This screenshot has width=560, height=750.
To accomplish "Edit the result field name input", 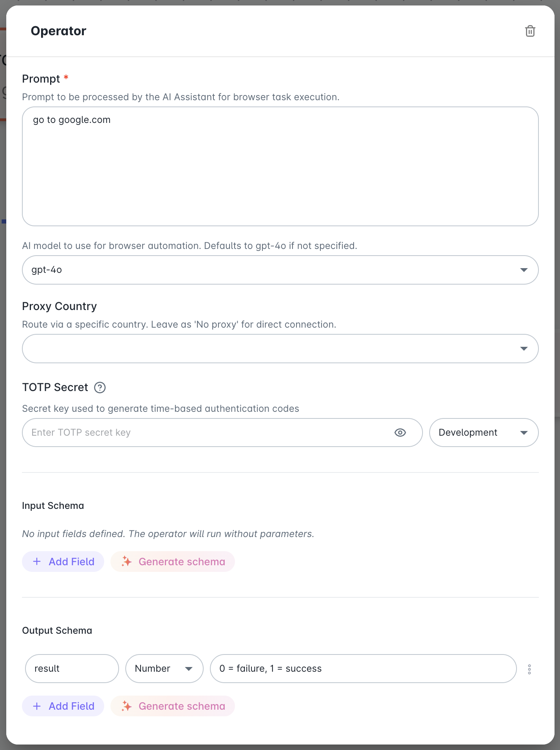I will tap(72, 669).
